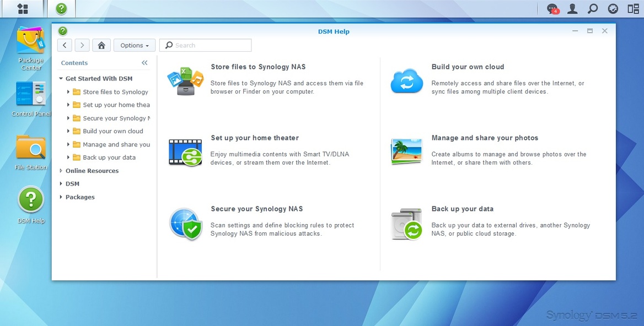
Task: Select Manage and share tree item
Action: 116,144
